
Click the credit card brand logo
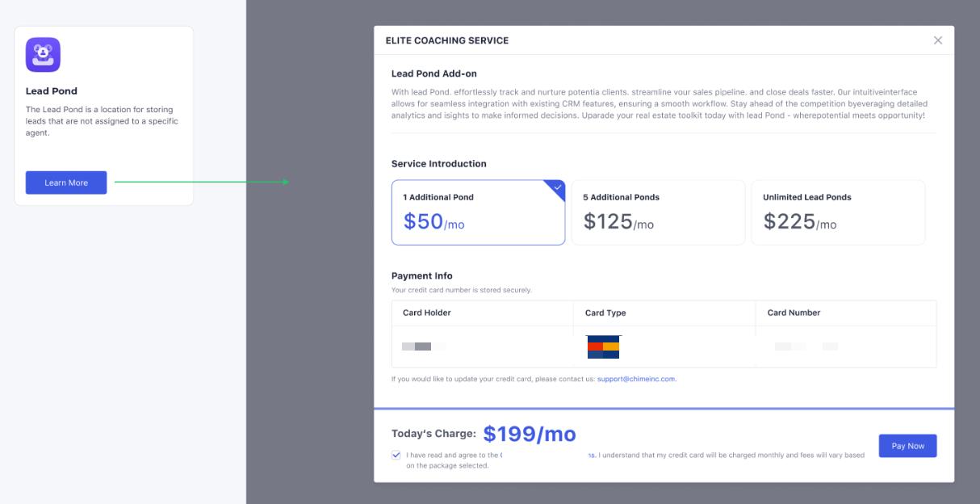[x=603, y=347]
